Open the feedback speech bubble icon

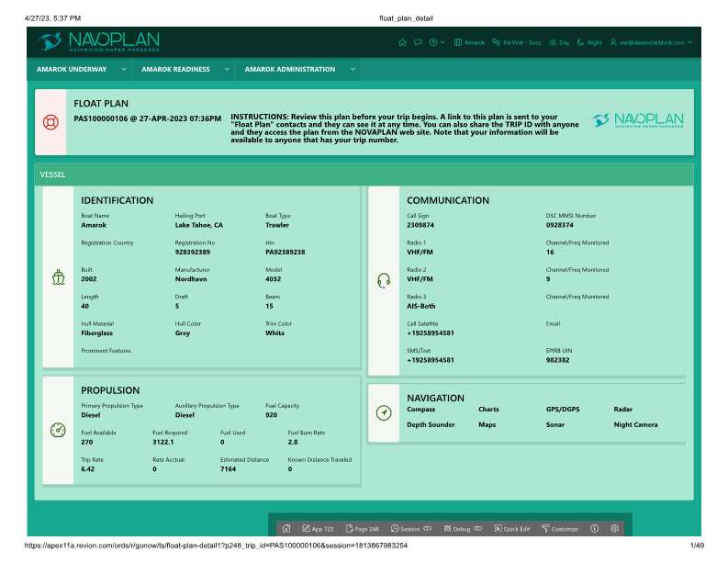coord(418,42)
